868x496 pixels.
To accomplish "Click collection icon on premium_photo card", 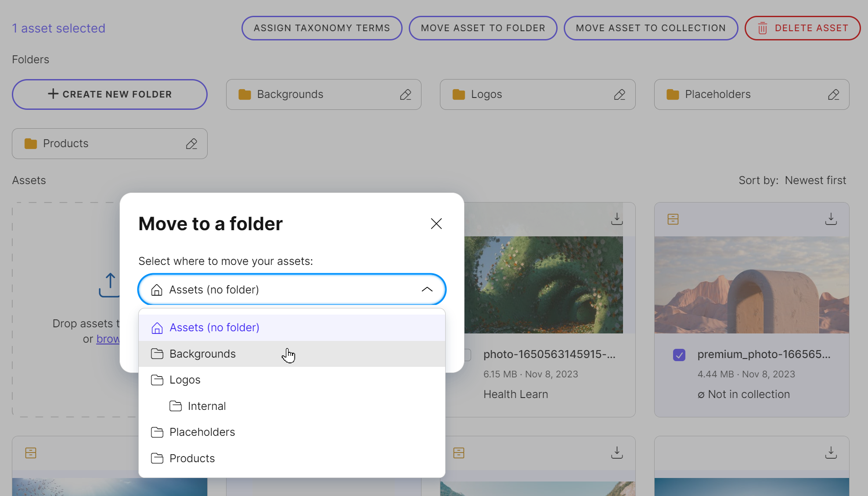I will 673,219.
